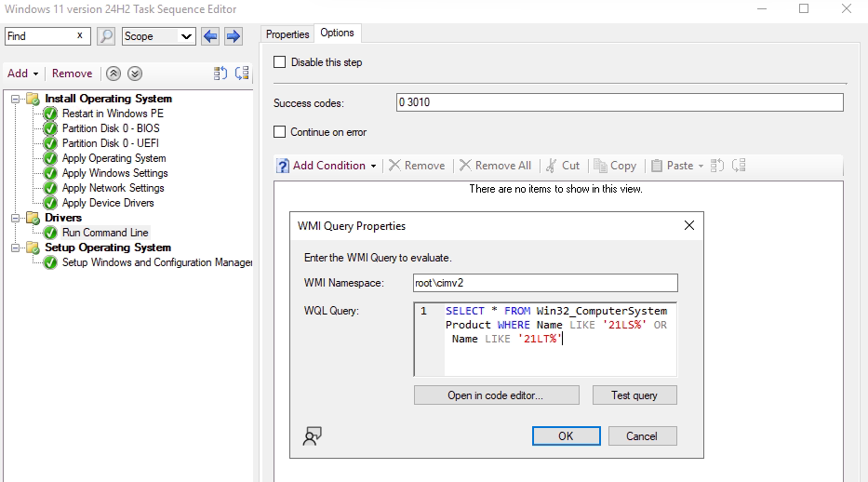This screenshot has height=482, width=868.
Task: Click the Cut scissors button in the conditions toolbar
Action: coord(563,166)
